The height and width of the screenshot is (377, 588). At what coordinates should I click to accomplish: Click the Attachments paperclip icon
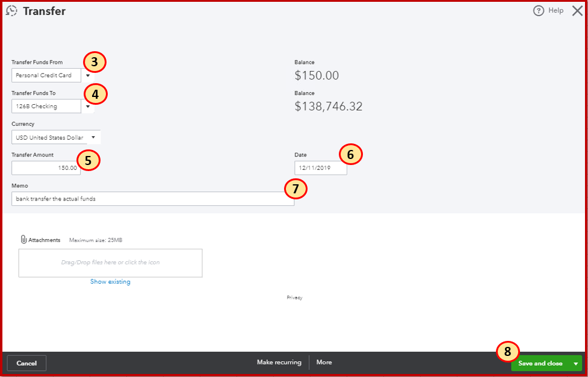23,239
